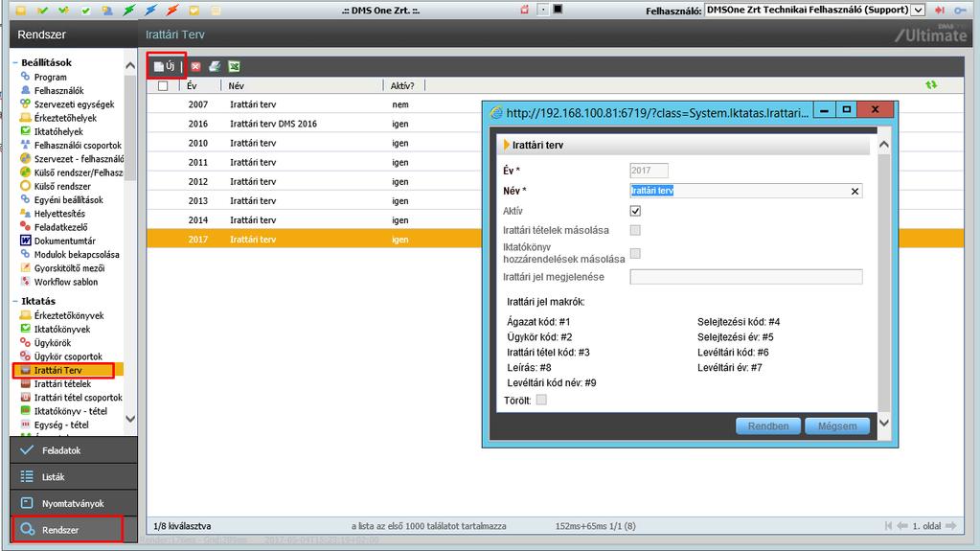Image resolution: width=980 pixels, height=551 pixels.
Task: Open Modulok bekapcsolása in sidebar
Action: (77, 255)
